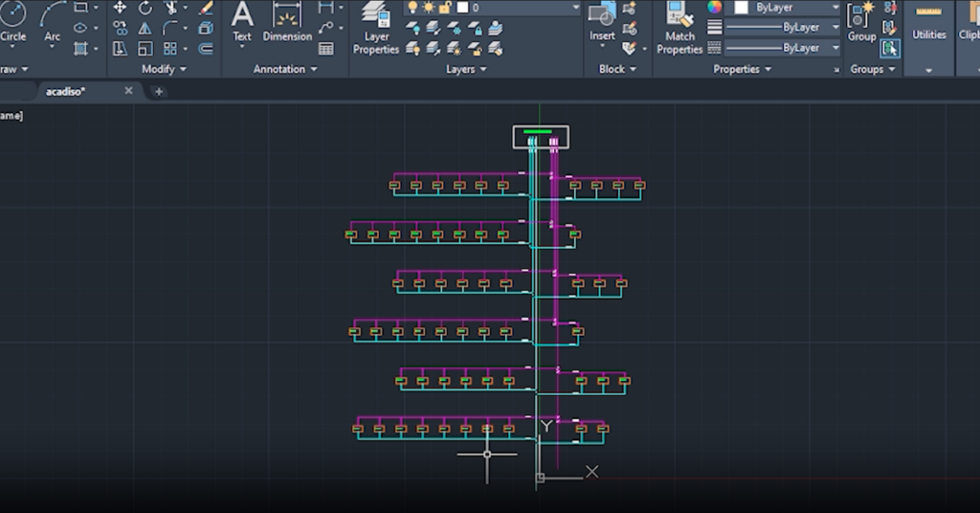Activate the Move tool in Modify panel

120,8
